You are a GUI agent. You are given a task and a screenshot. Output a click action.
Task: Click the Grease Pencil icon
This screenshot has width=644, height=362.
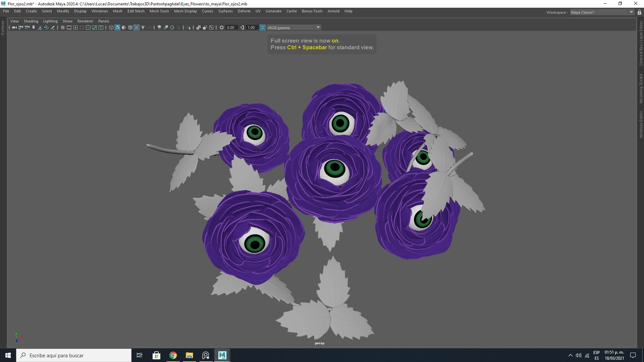pyautogui.click(x=53, y=27)
